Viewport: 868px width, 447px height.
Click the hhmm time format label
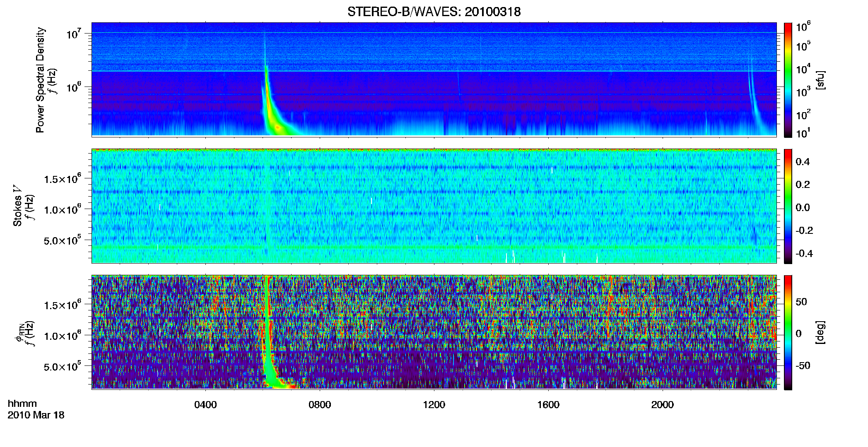pos(22,404)
